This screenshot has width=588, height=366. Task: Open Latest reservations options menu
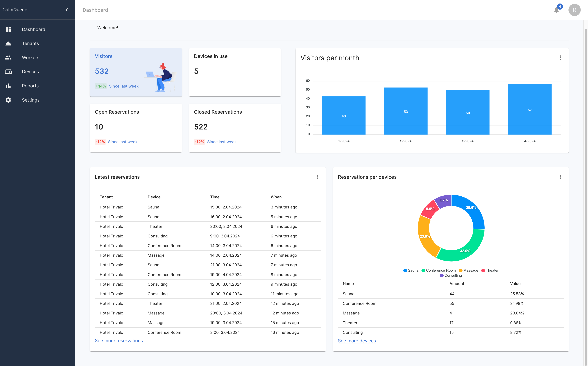[x=317, y=177]
